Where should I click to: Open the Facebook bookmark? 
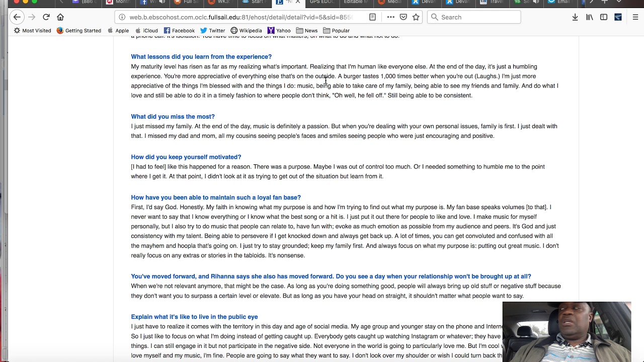tap(179, 31)
